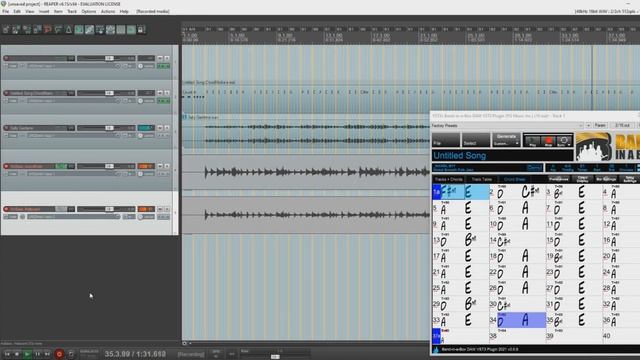
Task: Switch to the Track Table tab
Action: [482, 179]
